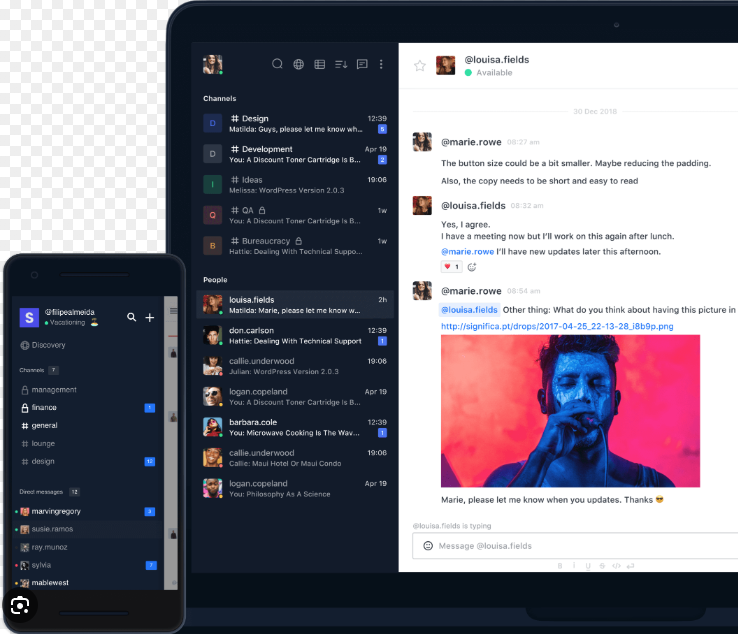The height and width of the screenshot is (634, 738).
Task: Open susie.ramos direct message on phone
Action: coord(88,529)
